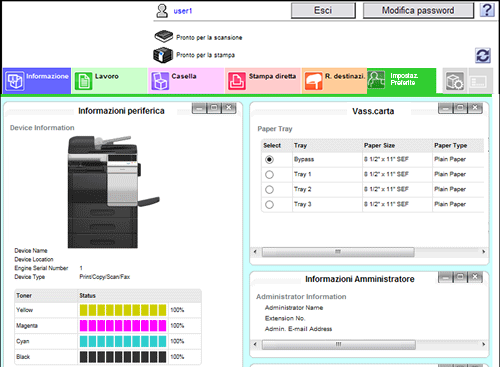
Task: Click the Stampa diretta icon
Action: [x=237, y=81]
